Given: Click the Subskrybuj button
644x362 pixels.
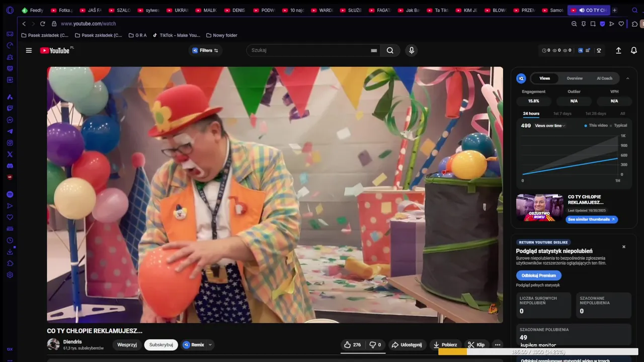Looking at the screenshot, I should point(161,345).
